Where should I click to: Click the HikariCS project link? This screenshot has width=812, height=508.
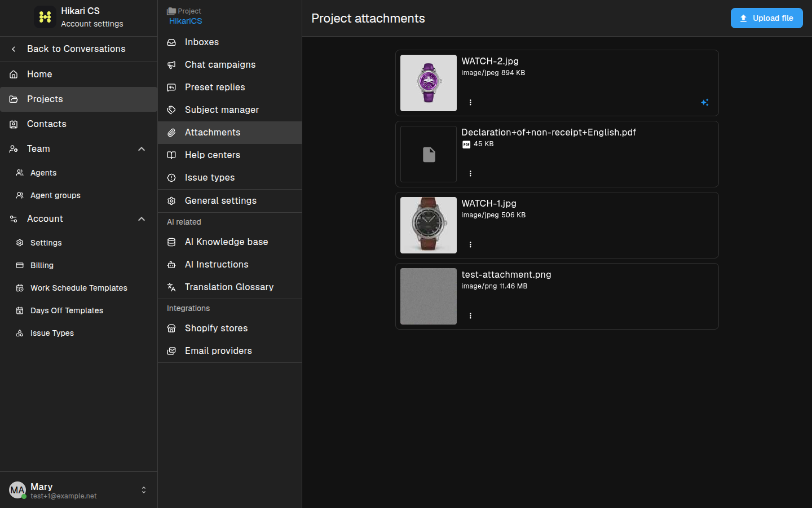coord(186,21)
